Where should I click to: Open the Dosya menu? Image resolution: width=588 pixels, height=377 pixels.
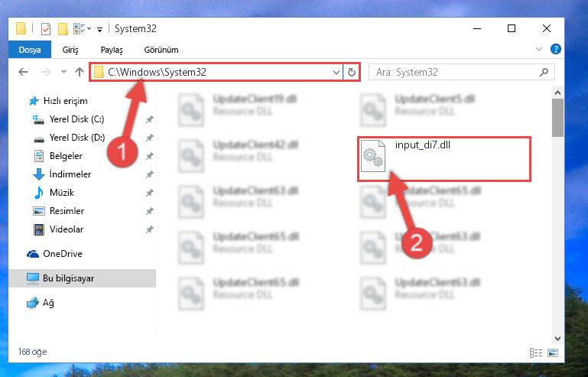tap(30, 50)
